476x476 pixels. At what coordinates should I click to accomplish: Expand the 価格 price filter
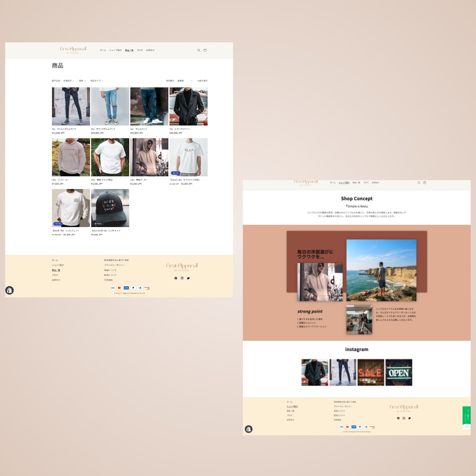pos(82,81)
